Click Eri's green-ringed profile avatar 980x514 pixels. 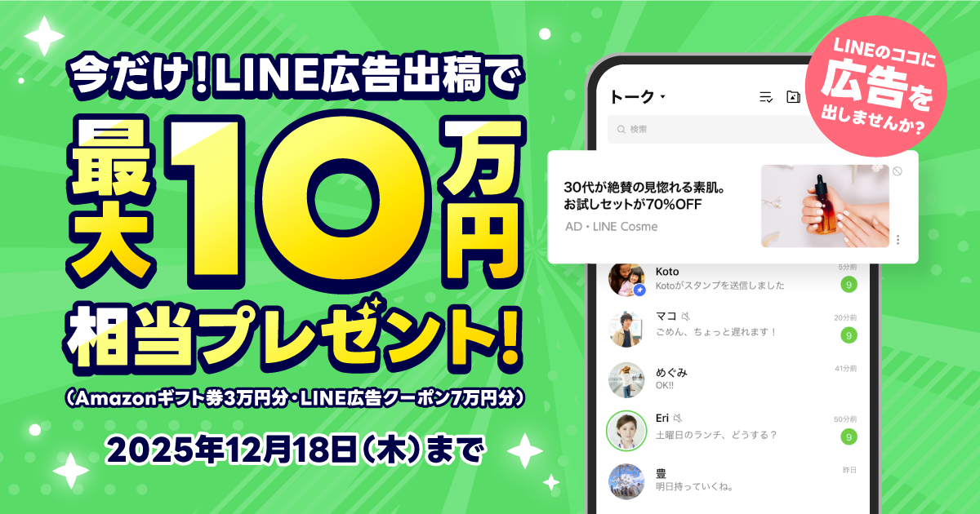click(x=627, y=429)
